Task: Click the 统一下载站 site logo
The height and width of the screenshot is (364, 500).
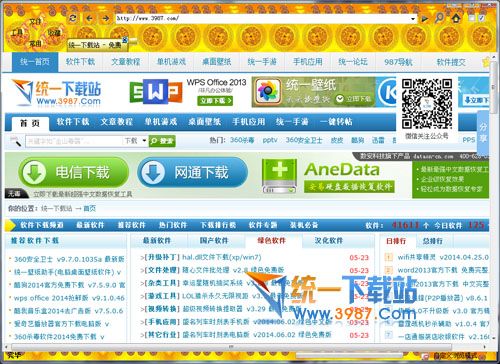Action: (56, 93)
